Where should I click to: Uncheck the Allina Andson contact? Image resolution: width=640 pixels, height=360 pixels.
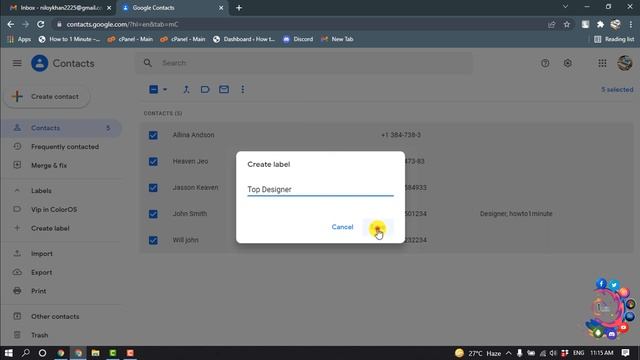point(153,135)
